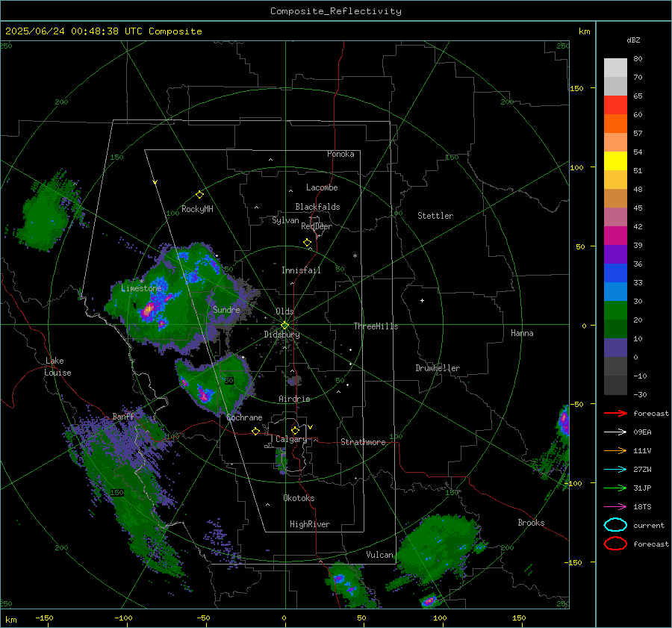Click the yellow v marker northeast of Calgary
Viewport: 672px width, 628px height.
click(311, 427)
